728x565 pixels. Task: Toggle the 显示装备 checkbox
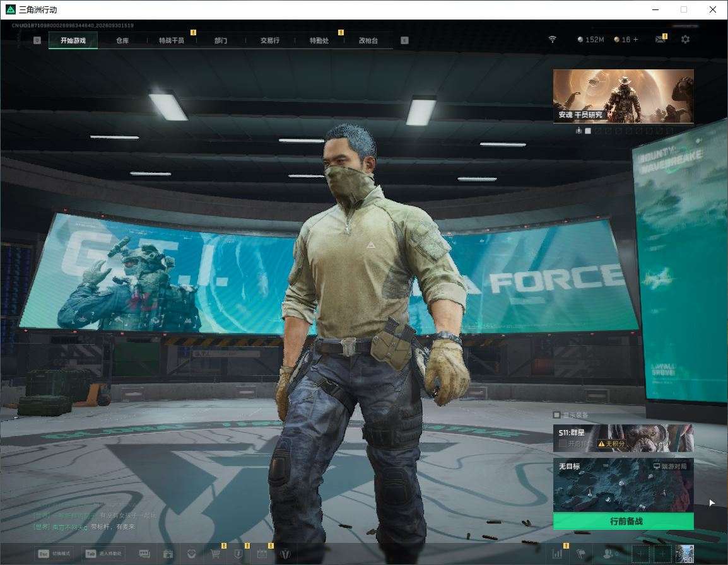(556, 414)
